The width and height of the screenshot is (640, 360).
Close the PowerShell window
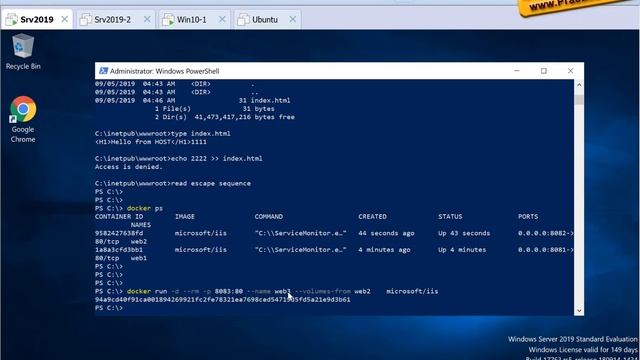570,71
